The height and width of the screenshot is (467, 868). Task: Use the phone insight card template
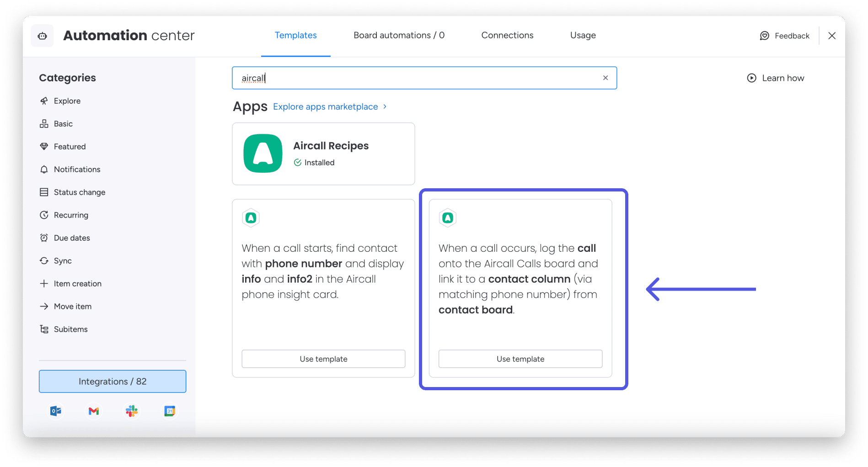(x=323, y=359)
